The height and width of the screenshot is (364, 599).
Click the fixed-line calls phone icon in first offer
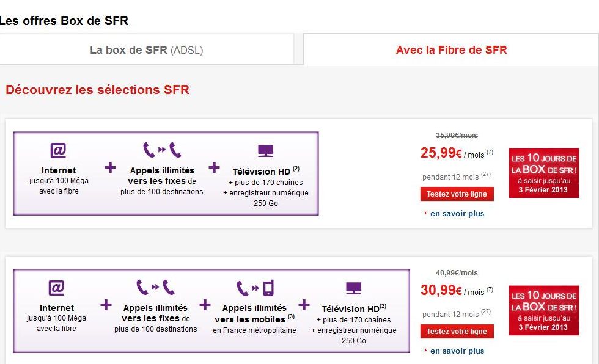click(x=162, y=150)
